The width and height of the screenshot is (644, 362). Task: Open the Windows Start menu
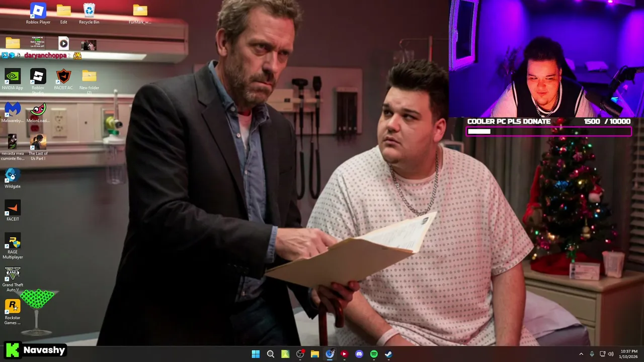256,354
